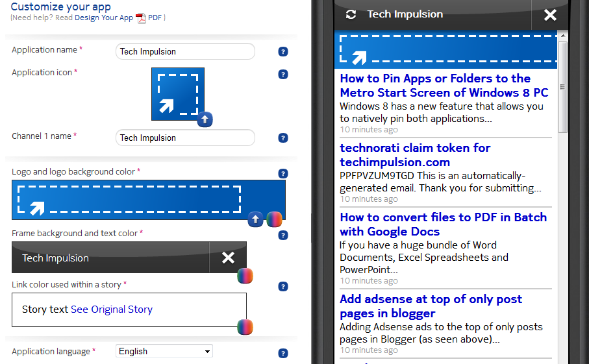Open convert files to PDF article
Viewport: 589px width, 364px height.
pyautogui.click(x=444, y=224)
